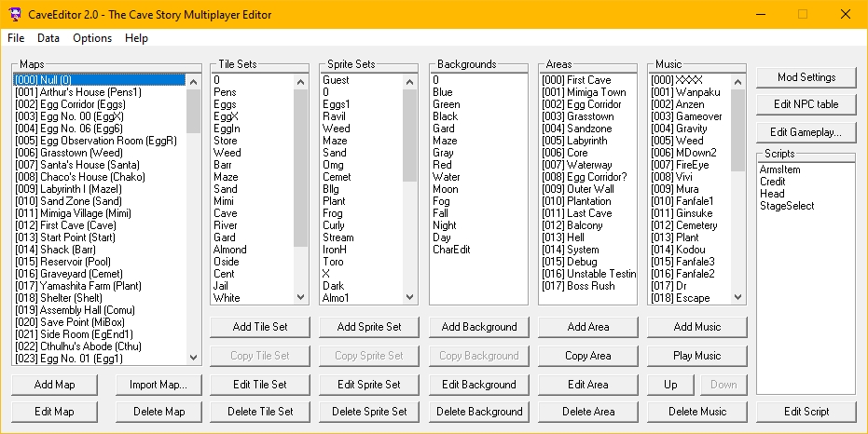
Task: Select the highlighted [000] Null (0) map
Action: 99,80
